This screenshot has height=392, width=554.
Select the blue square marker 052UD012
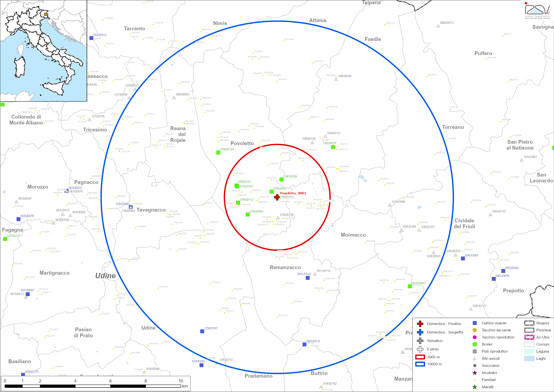click(91, 38)
